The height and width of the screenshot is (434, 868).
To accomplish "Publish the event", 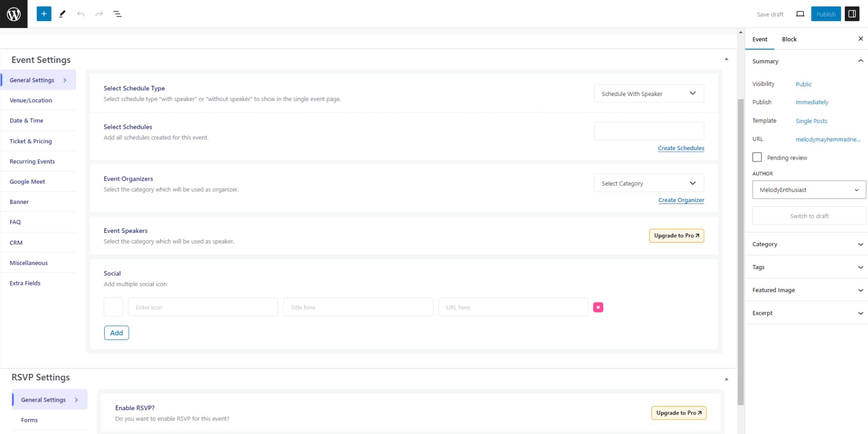I will (x=826, y=14).
